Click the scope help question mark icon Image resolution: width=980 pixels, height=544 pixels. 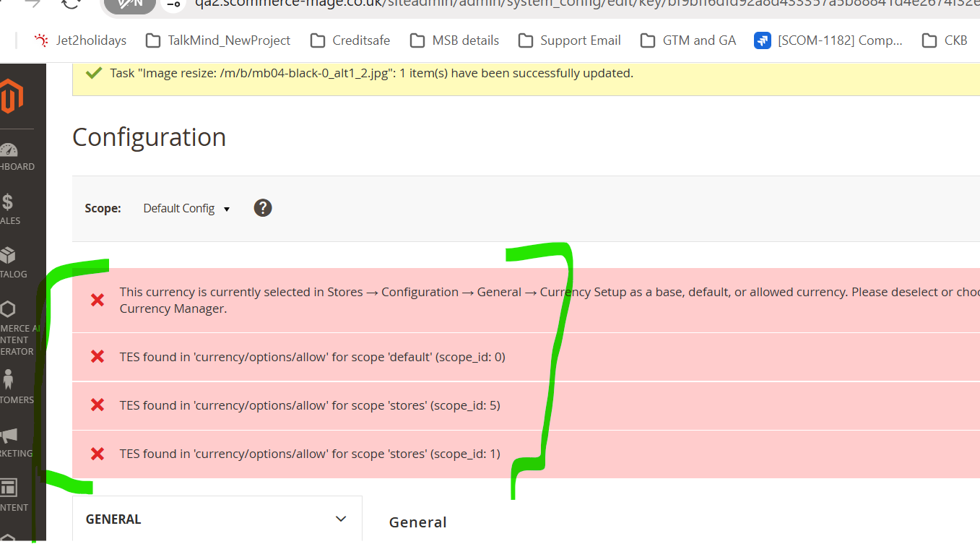click(x=263, y=208)
